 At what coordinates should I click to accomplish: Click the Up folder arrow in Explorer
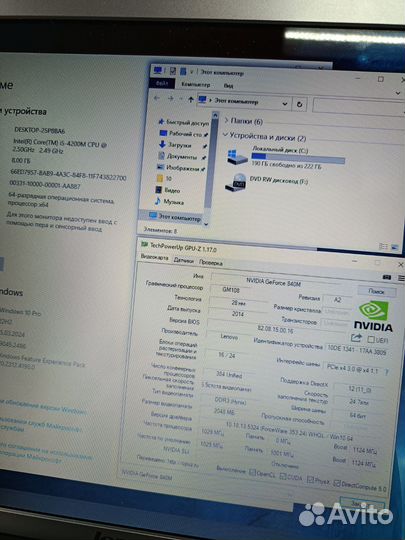click(190, 100)
